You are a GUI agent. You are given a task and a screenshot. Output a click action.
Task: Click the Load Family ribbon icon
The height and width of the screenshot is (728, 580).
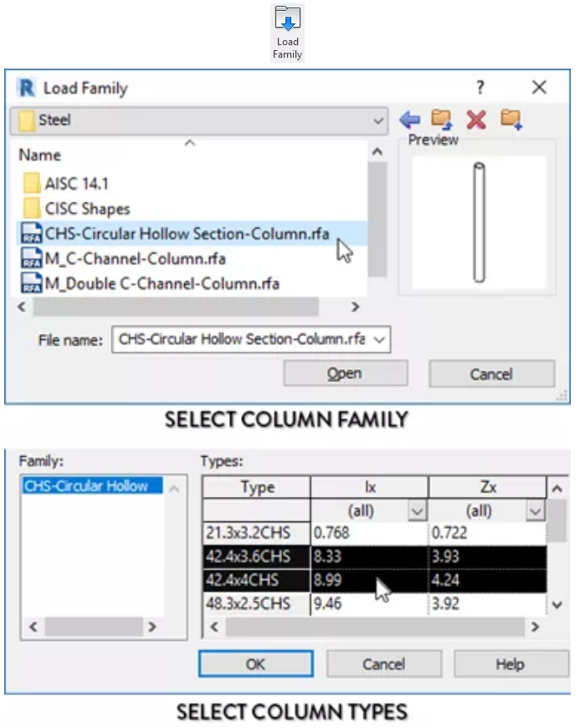[287, 33]
